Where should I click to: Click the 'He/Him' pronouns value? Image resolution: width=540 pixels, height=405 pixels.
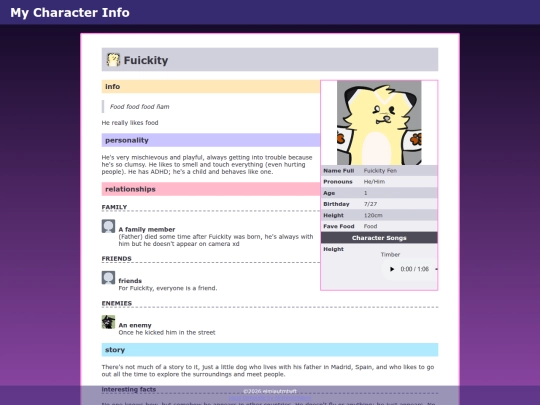pyautogui.click(x=374, y=181)
